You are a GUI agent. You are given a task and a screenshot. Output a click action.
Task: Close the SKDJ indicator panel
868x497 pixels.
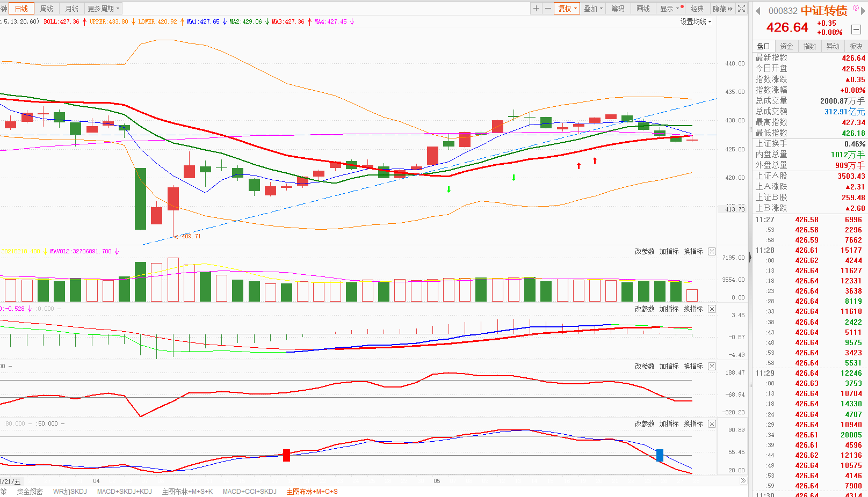point(712,423)
